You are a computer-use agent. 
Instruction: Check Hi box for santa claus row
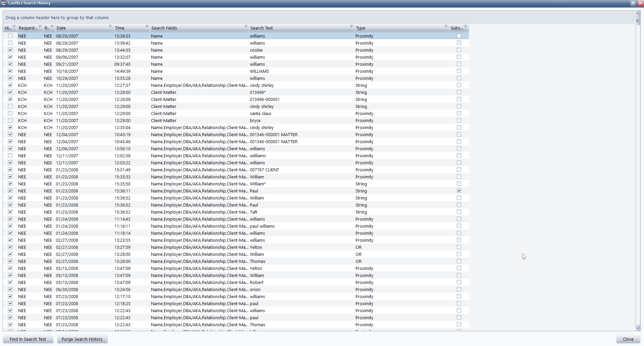pyautogui.click(x=10, y=113)
